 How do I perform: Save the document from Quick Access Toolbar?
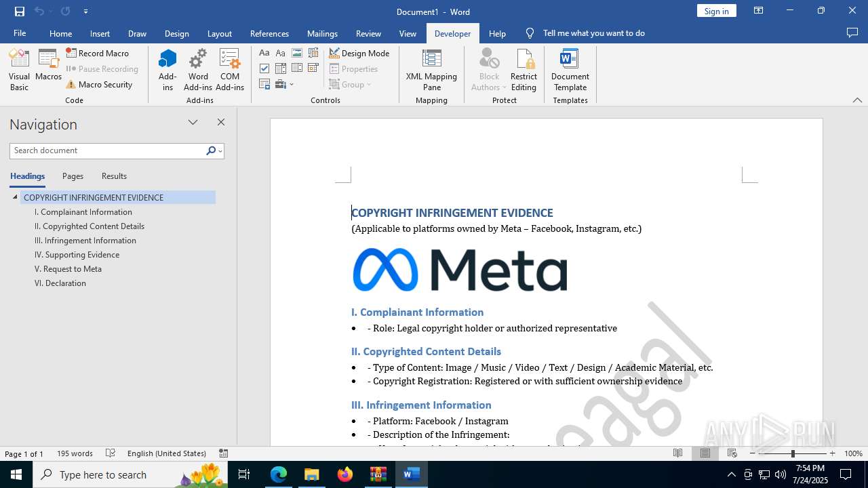click(20, 12)
